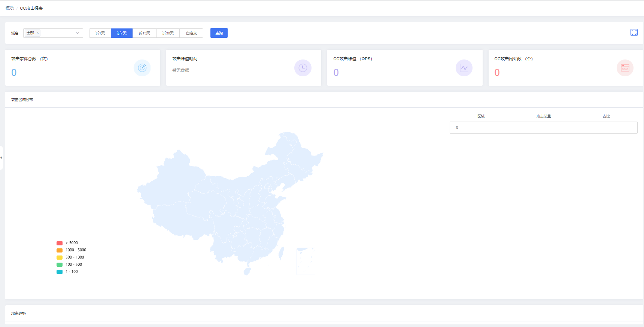Click inside the 域名 selector input field
This screenshot has width=644, height=327.
[58, 33]
